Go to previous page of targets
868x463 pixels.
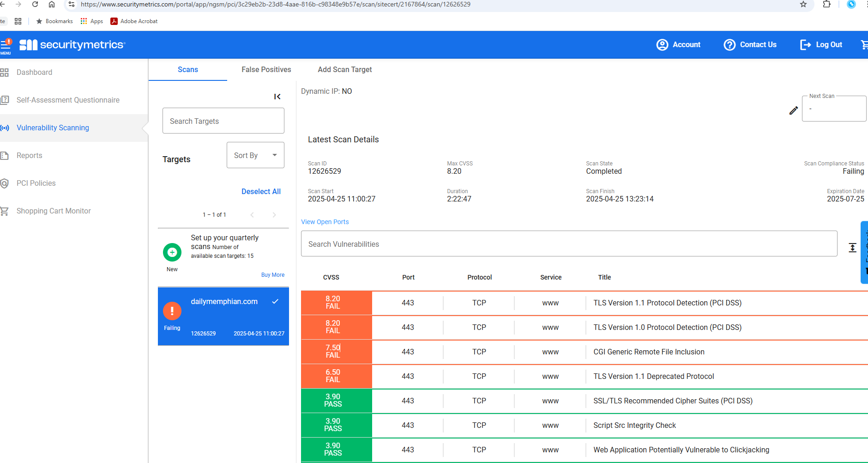(x=252, y=215)
